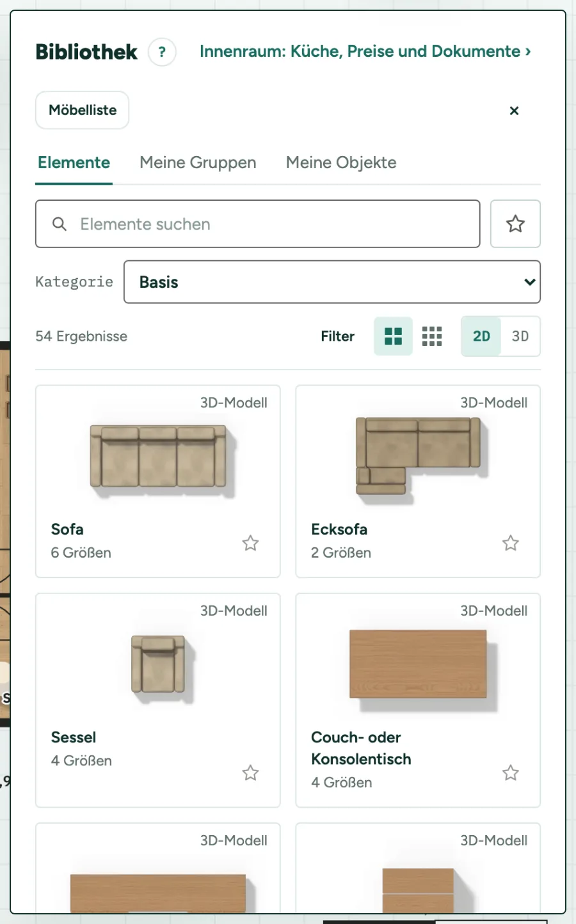The image size is (576, 924).
Task: Close the Bibliothek panel
Action: 514,111
